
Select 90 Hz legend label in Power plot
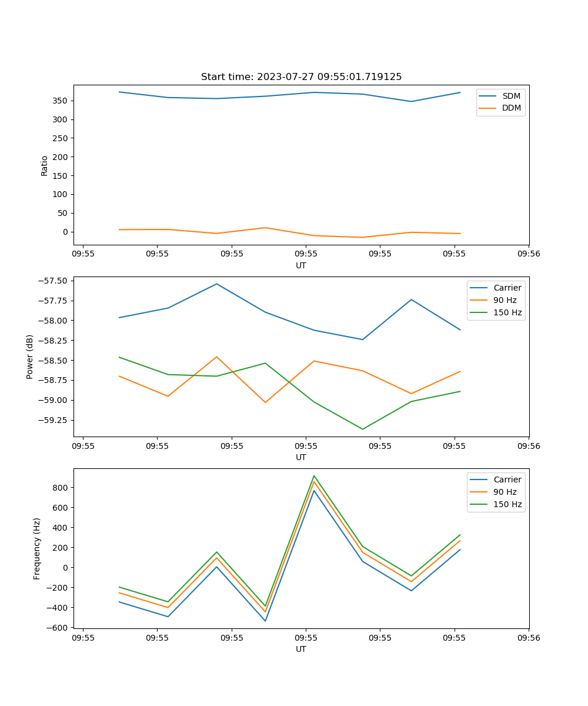(x=505, y=300)
